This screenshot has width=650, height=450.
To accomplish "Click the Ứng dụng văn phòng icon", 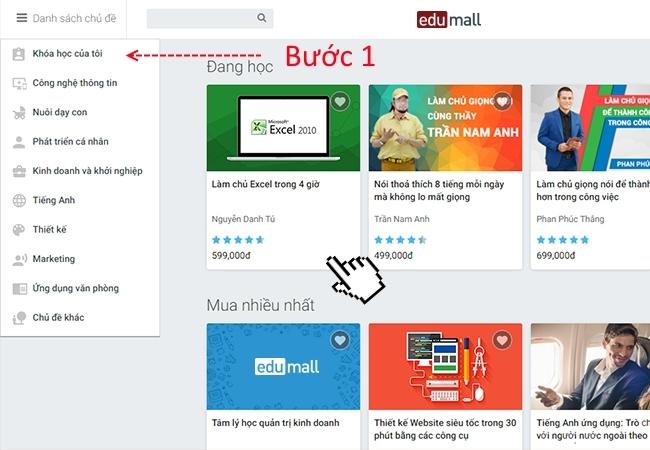I will tap(19, 288).
